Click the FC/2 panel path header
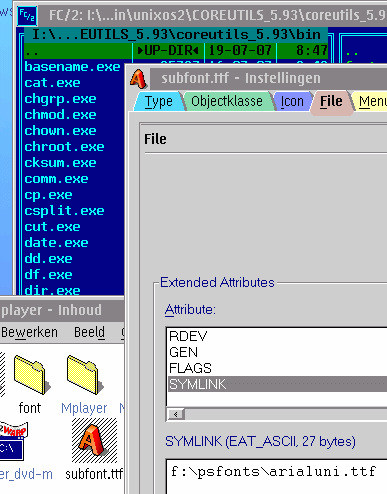The width and height of the screenshot is (387, 494). tap(176, 35)
